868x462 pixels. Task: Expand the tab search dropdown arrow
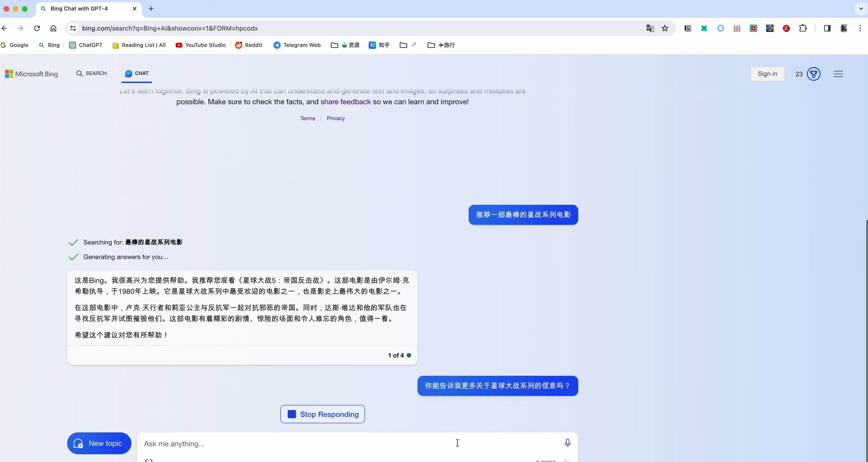coord(861,9)
